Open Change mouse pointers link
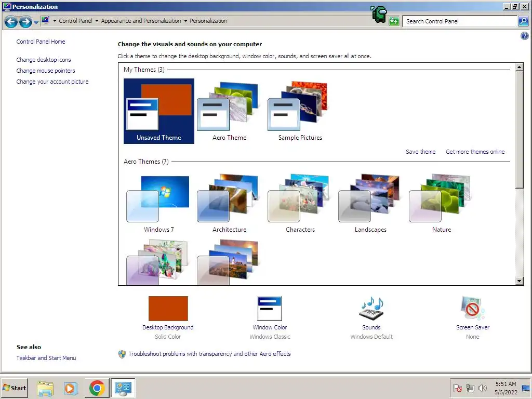 tap(46, 71)
